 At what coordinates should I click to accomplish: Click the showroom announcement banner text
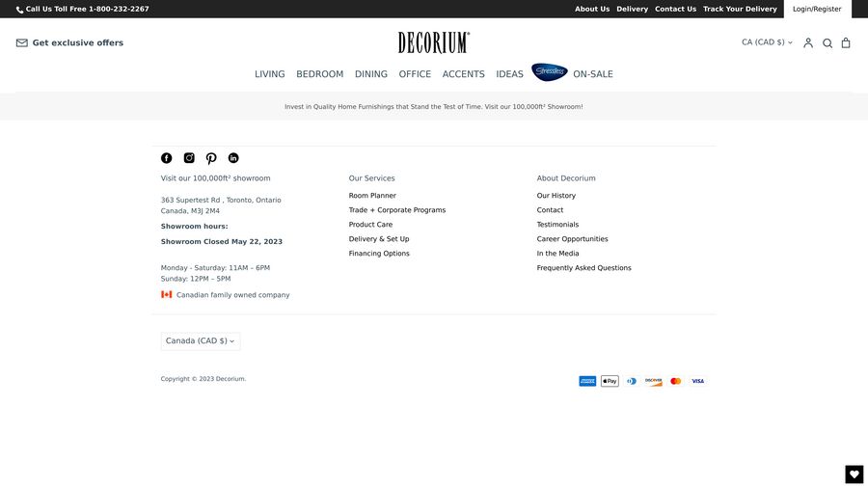(433, 107)
